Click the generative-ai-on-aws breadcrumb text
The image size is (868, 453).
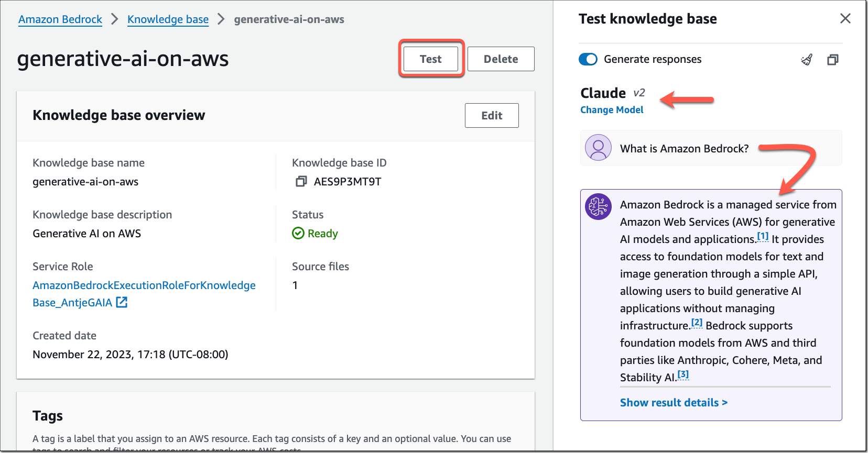[289, 19]
